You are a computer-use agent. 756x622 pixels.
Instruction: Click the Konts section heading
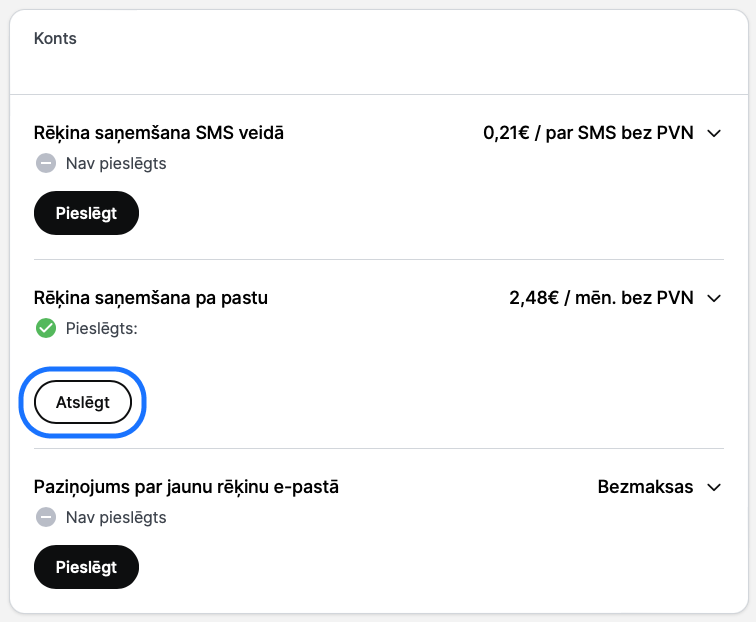[55, 39]
